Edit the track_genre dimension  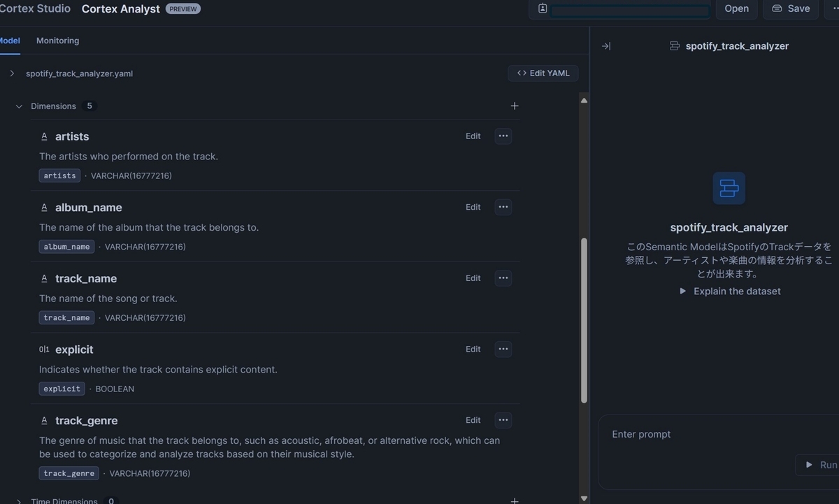point(473,420)
